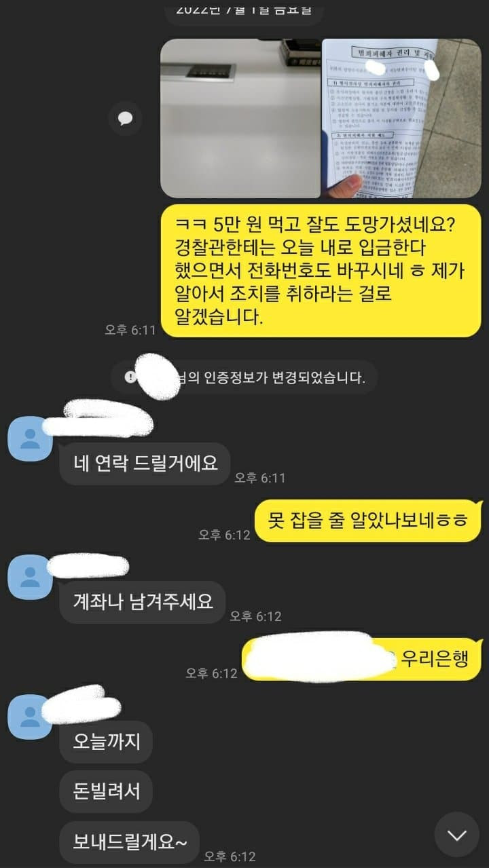The width and height of the screenshot is (489, 868).
Task: Tap the date separator pill at the top
Action: pos(244,12)
